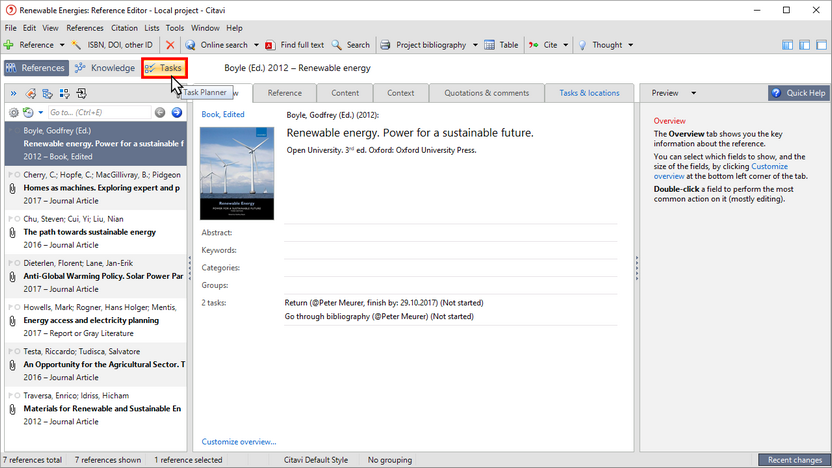Select the first window layout icon
Viewport: 832px width, 468px height.
pos(787,45)
